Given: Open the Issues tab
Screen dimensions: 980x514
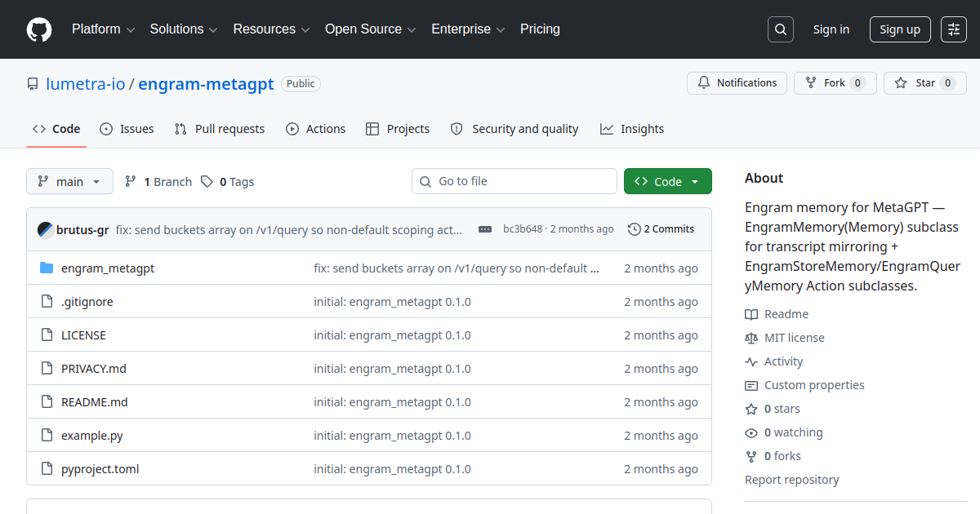Looking at the screenshot, I should (127, 129).
